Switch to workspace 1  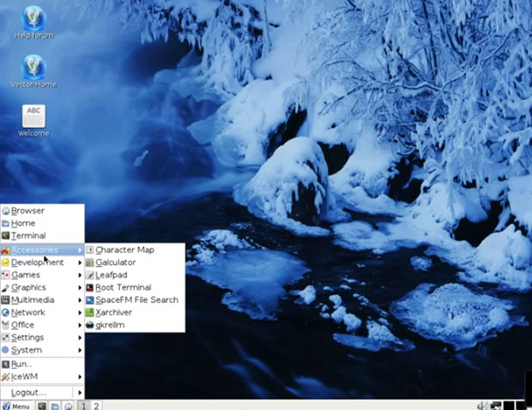click(83, 406)
